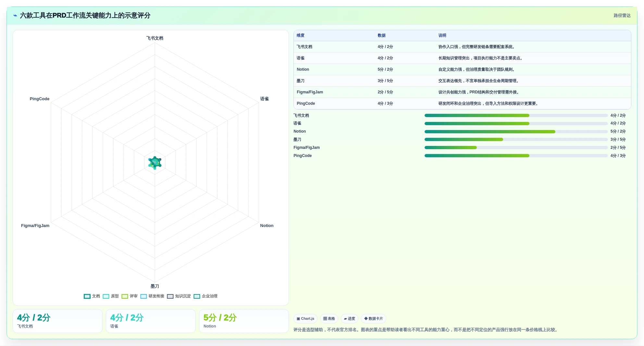The image size is (644, 346).
Task: Click the 语雀 axis label on radar
Action: click(x=265, y=99)
